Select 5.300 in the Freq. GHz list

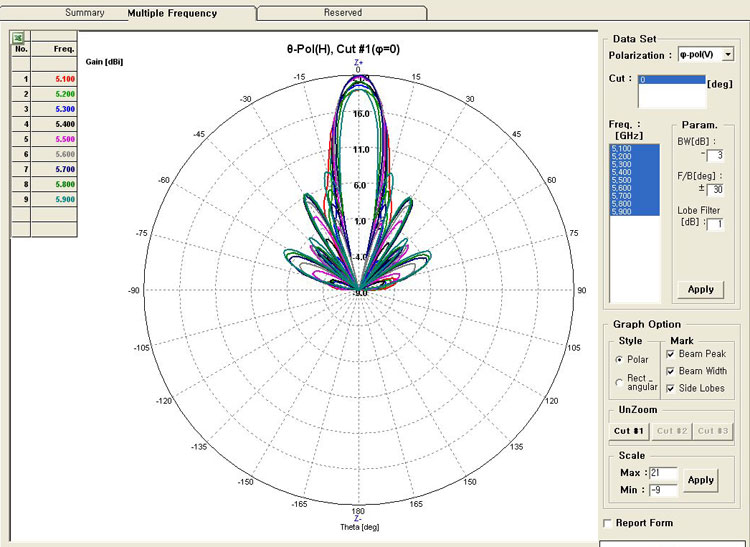pos(634,164)
